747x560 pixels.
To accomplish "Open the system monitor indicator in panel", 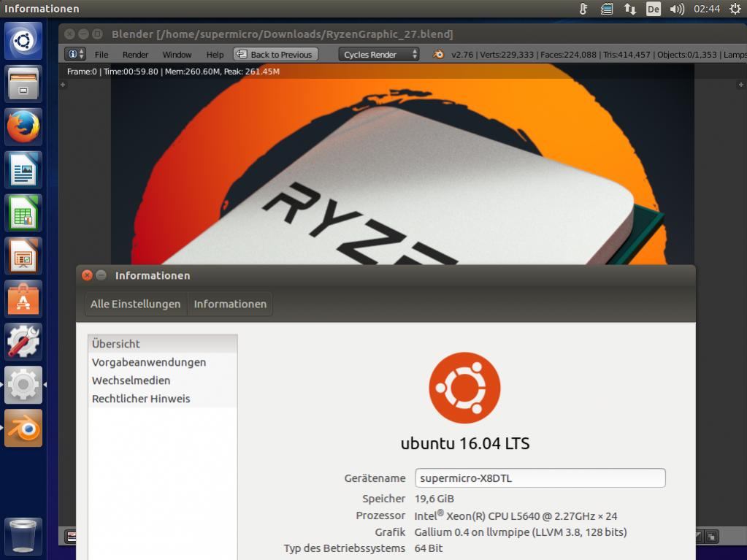I will [x=607, y=9].
